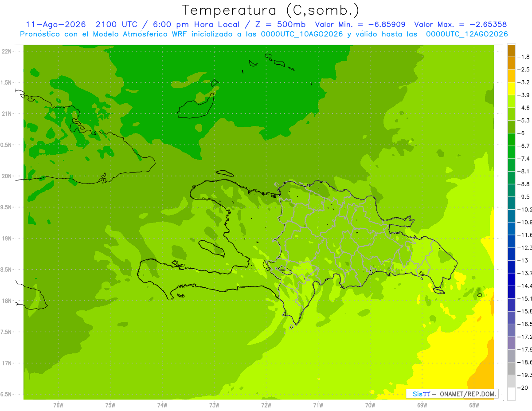This screenshot has height=411, width=532.
Task: Click the '75W' longitude label
Action: (x=110, y=405)
